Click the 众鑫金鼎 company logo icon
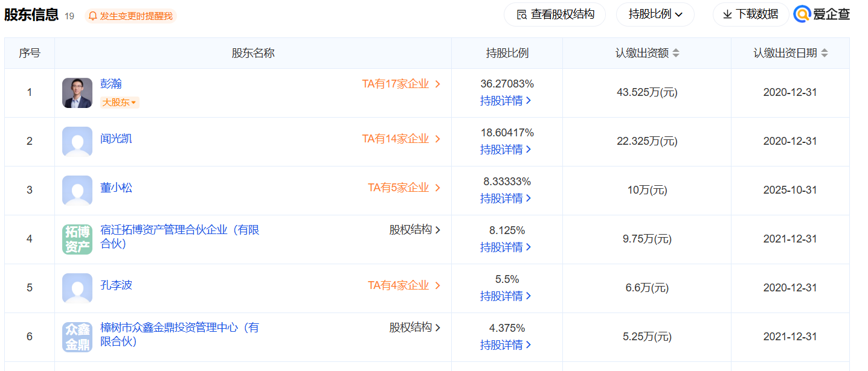The width and height of the screenshot is (868, 371). (x=77, y=337)
